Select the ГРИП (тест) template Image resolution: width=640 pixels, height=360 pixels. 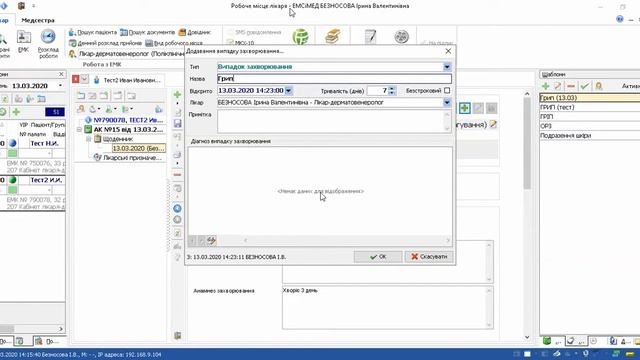(590, 107)
